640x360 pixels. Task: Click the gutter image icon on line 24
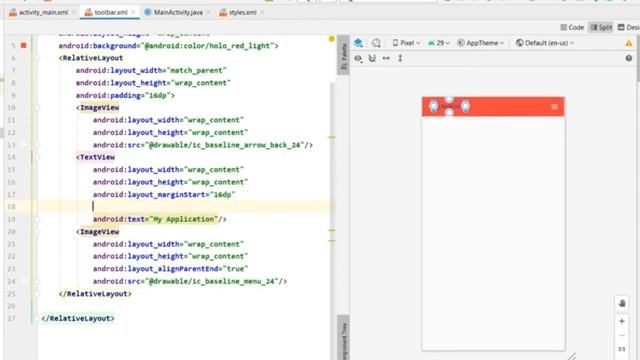click(24, 281)
